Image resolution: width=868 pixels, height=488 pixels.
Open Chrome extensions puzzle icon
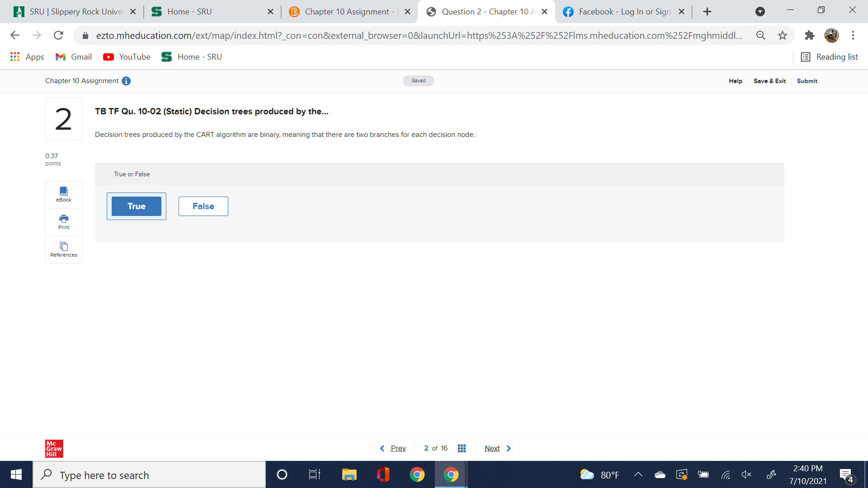click(x=809, y=35)
